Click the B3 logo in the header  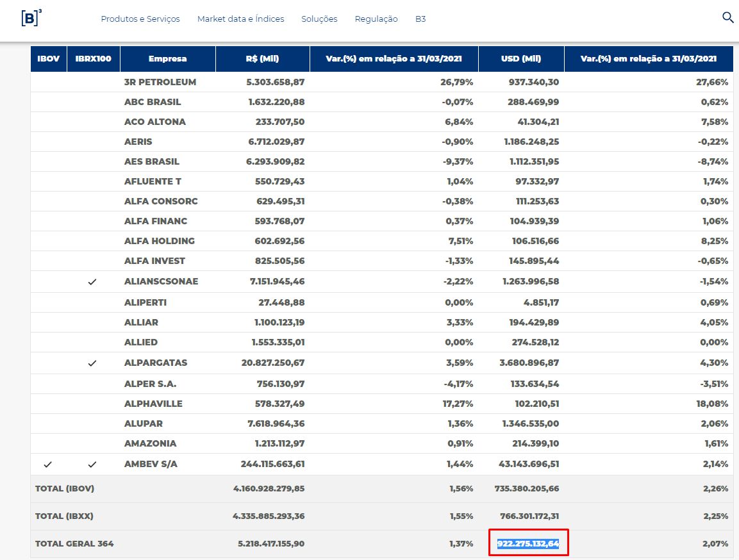31,18
